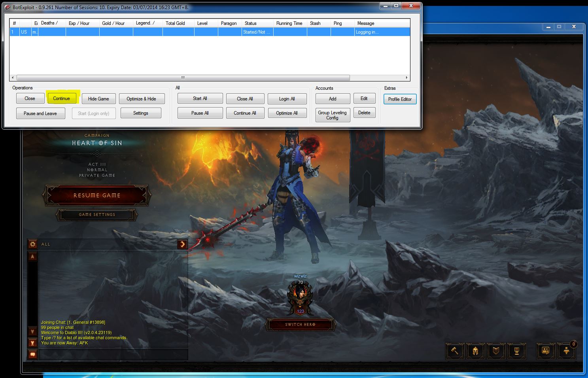Click the highlighted Continue button
588x378 pixels.
click(x=61, y=98)
